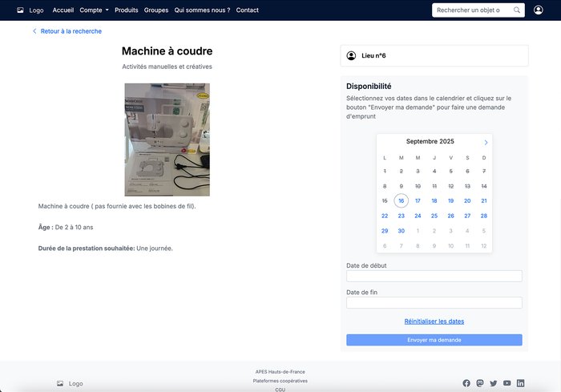Viewport: 561px width, 392px height.
Task: Open the Qui sommes nous ? page
Action: (x=202, y=10)
